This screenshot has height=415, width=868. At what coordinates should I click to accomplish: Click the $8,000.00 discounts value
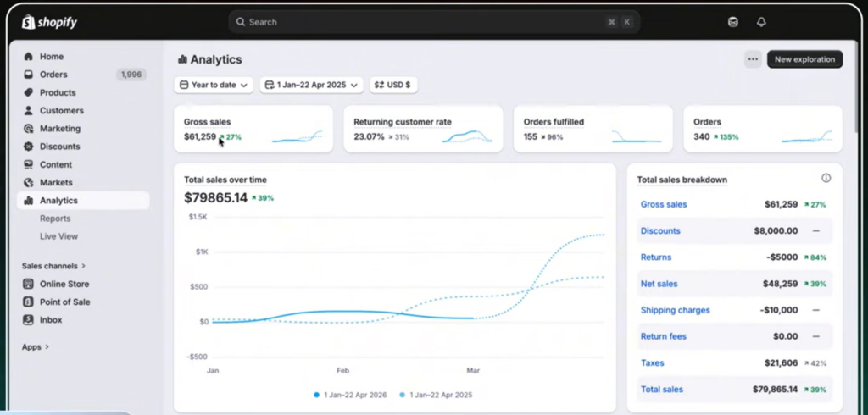click(x=776, y=230)
